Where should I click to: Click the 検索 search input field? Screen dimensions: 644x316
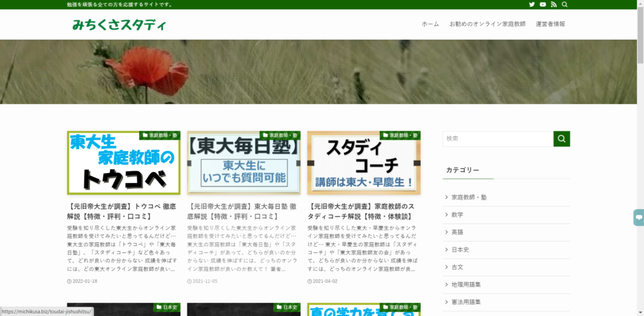497,138
